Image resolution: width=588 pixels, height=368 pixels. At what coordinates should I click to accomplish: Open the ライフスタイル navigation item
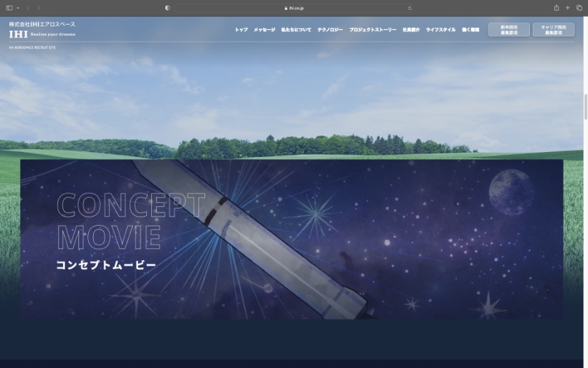[440, 29]
